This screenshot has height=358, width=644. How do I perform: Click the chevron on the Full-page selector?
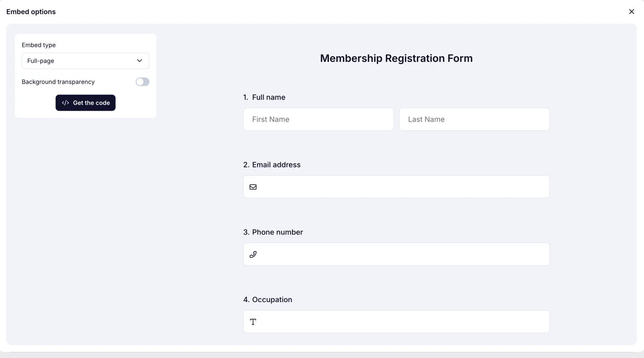pos(139,61)
